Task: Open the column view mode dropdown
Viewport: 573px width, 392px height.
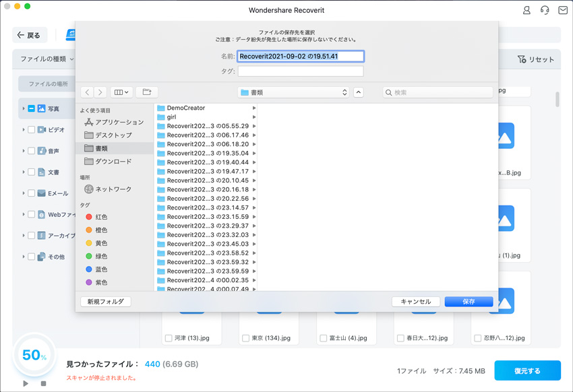Action: click(x=121, y=92)
